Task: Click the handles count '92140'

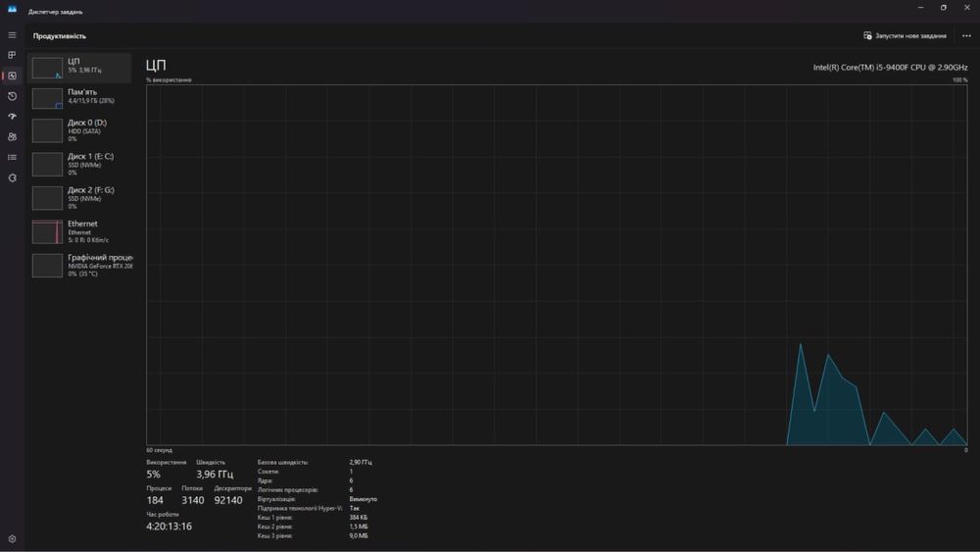Action: click(228, 500)
